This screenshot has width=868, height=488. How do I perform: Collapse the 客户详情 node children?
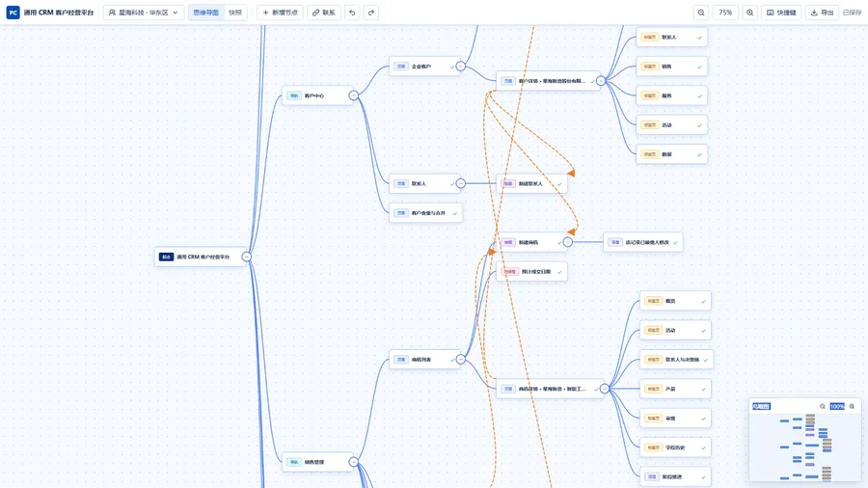point(601,81)
